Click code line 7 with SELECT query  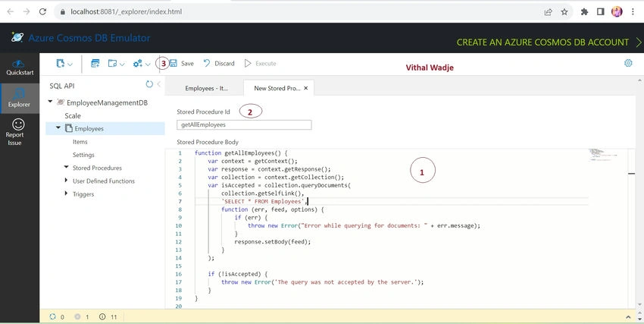coord(264,202)
